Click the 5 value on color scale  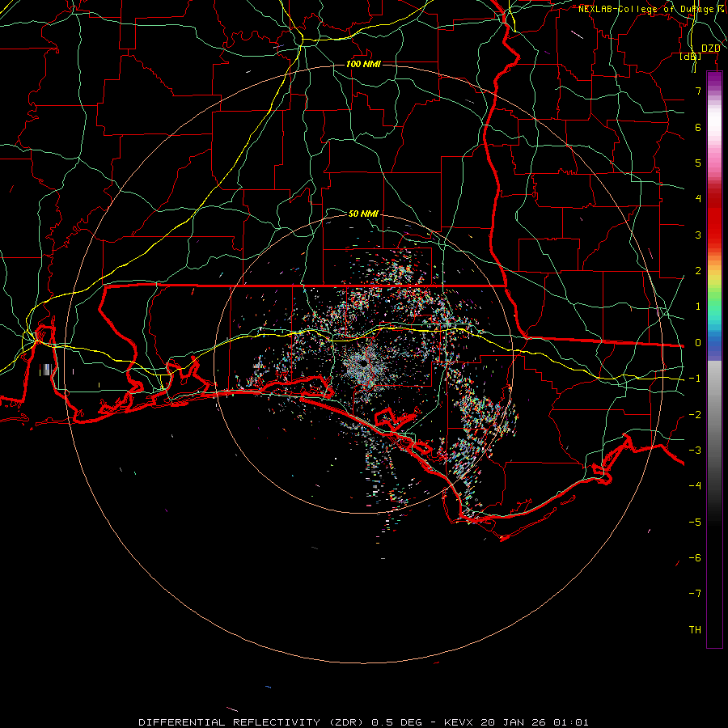[698, 163]
